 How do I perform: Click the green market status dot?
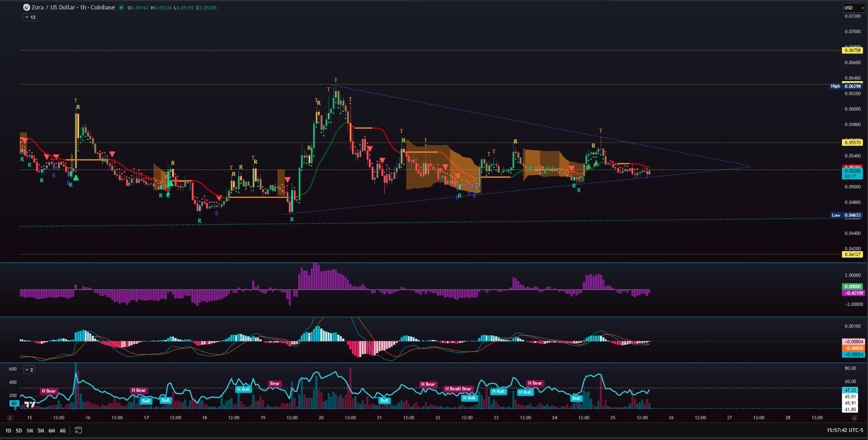(121, 8)
